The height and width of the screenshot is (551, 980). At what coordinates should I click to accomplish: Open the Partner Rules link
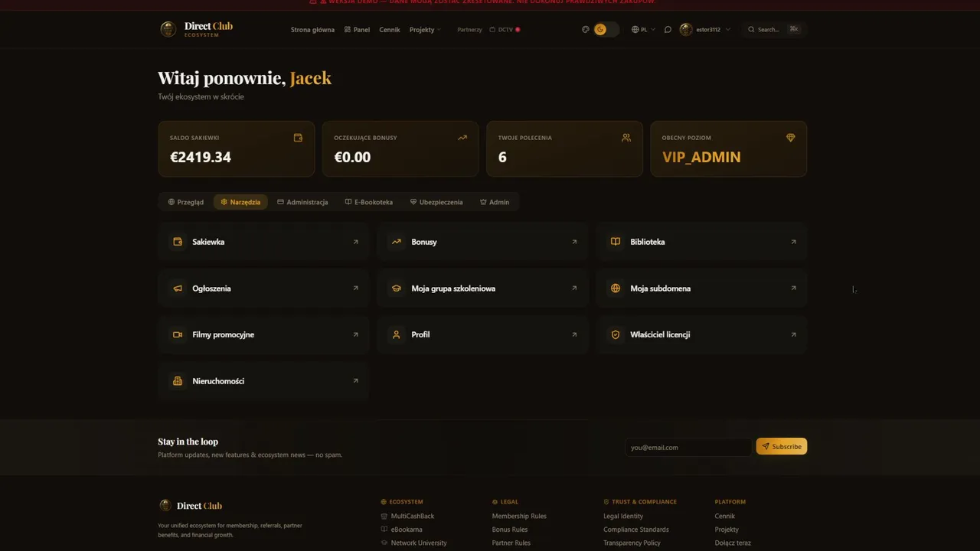coord(511,543)
